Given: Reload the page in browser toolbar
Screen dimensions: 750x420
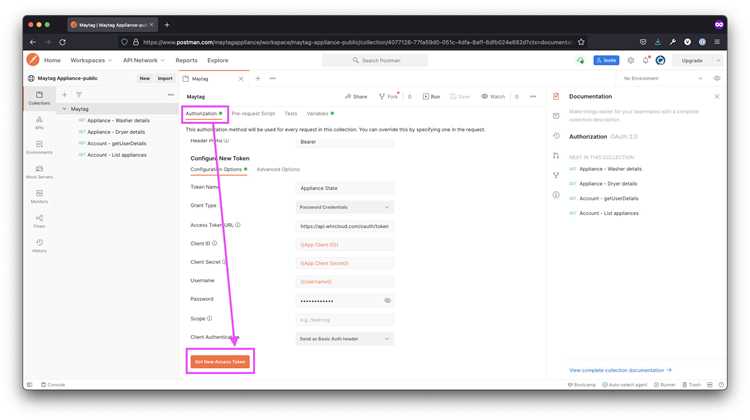Looking at the screenshot, I should 63,42.
